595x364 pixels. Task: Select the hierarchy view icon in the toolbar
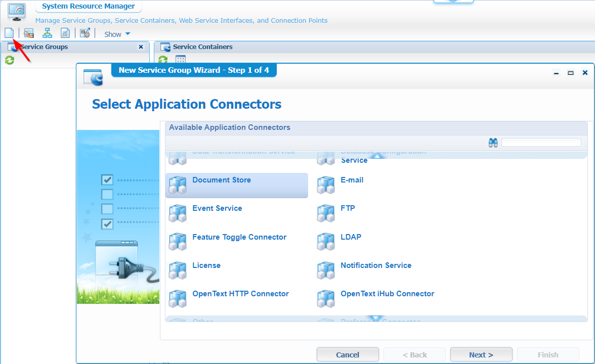click(47, 32)
